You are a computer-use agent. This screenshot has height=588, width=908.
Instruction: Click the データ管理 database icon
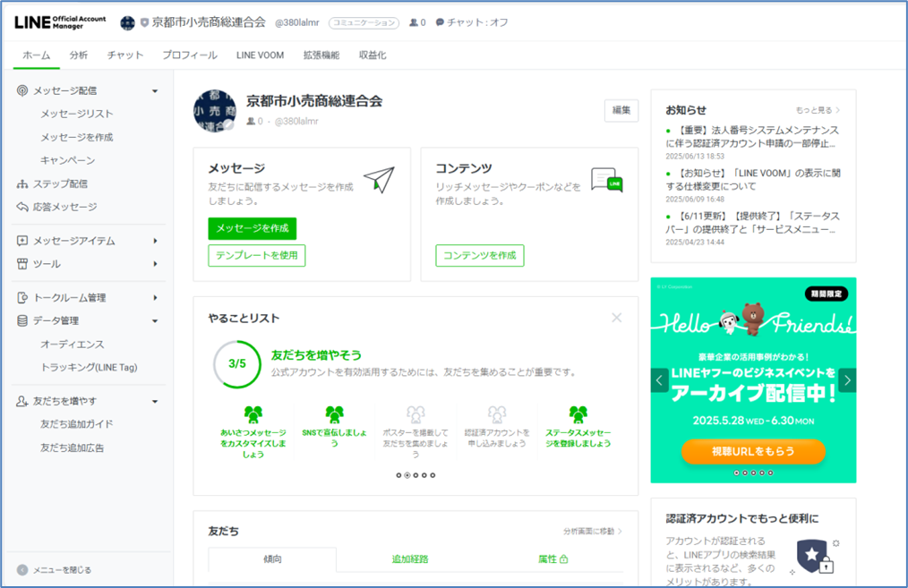(22, 320)
